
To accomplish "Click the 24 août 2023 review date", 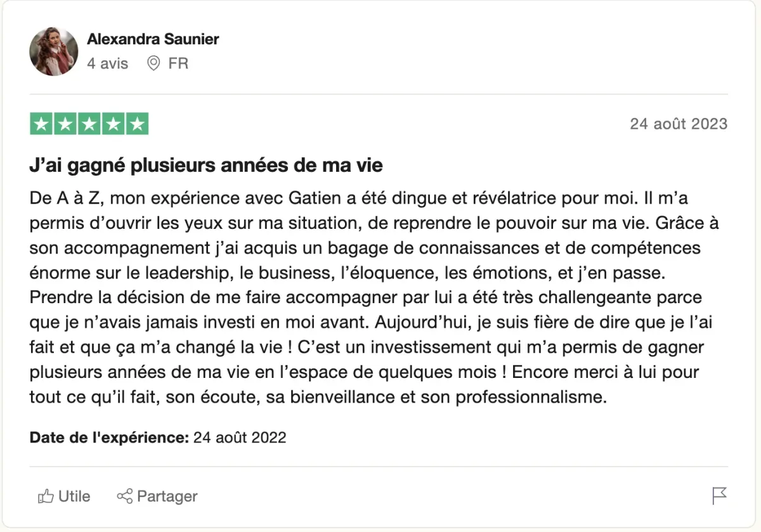I will pyautogui.click(x=679, y=124).
